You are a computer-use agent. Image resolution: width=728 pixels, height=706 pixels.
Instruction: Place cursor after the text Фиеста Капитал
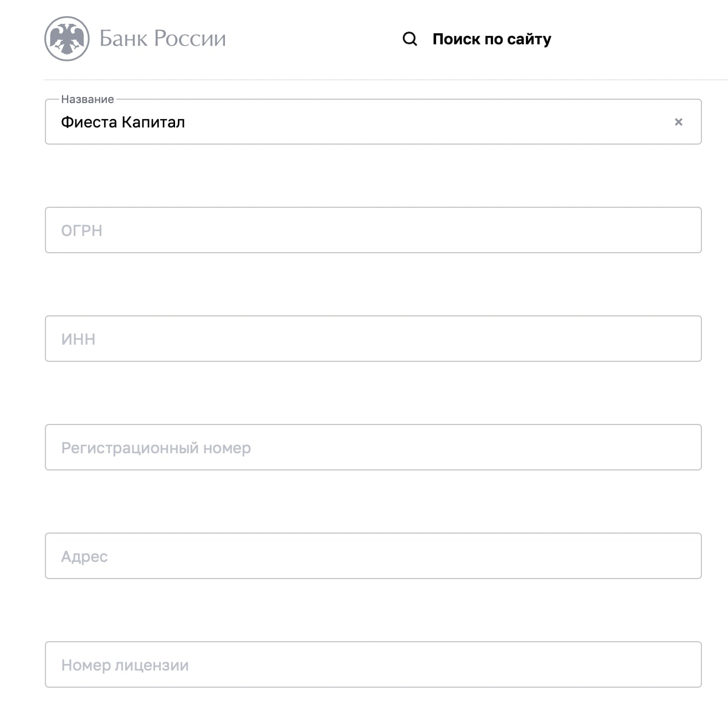point(186,122)
